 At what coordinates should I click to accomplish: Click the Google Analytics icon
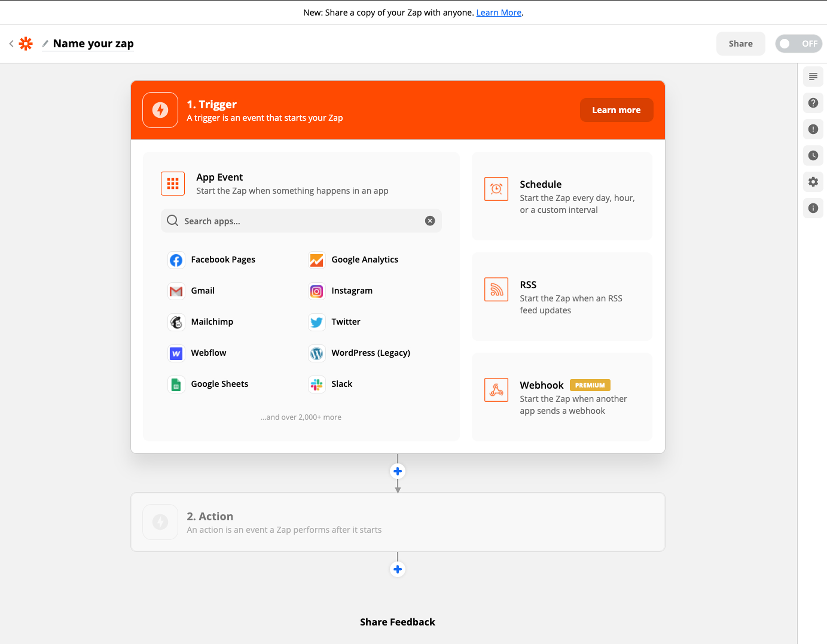(317, 260)
